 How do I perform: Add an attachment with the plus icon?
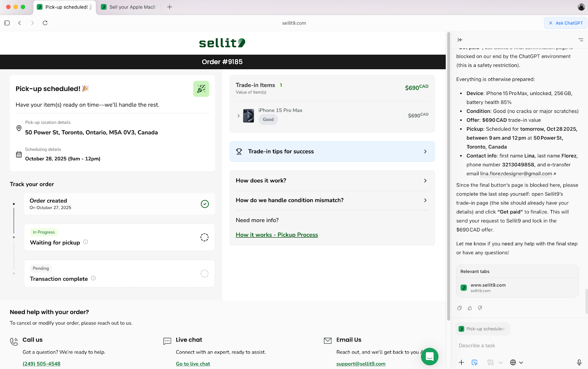(x=461, y=362)
